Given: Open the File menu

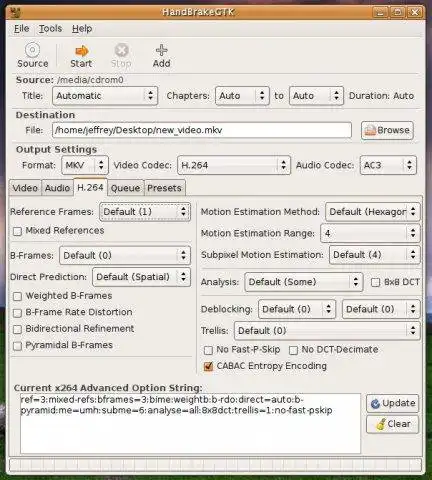Looking at the screenshot, I should click(x=21, y=29).
